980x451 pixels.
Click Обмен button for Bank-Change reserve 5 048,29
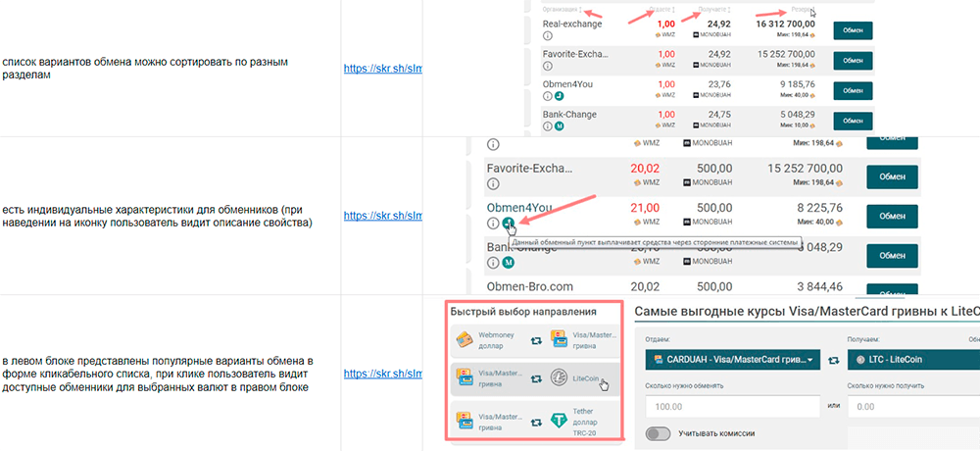[x=853, y=121]
